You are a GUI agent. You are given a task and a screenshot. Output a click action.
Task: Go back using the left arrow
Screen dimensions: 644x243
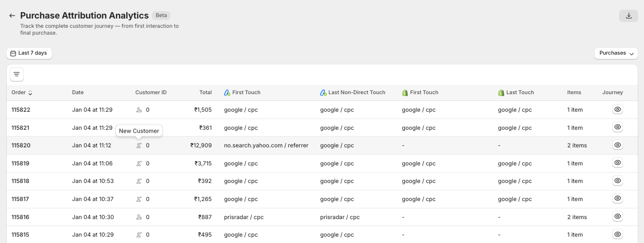[x=12, y=16]
